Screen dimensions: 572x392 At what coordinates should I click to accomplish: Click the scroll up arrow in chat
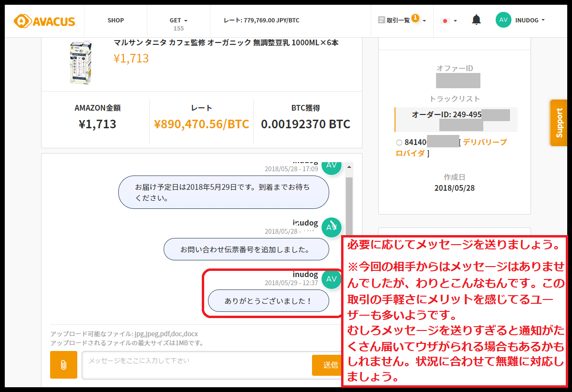349,167
